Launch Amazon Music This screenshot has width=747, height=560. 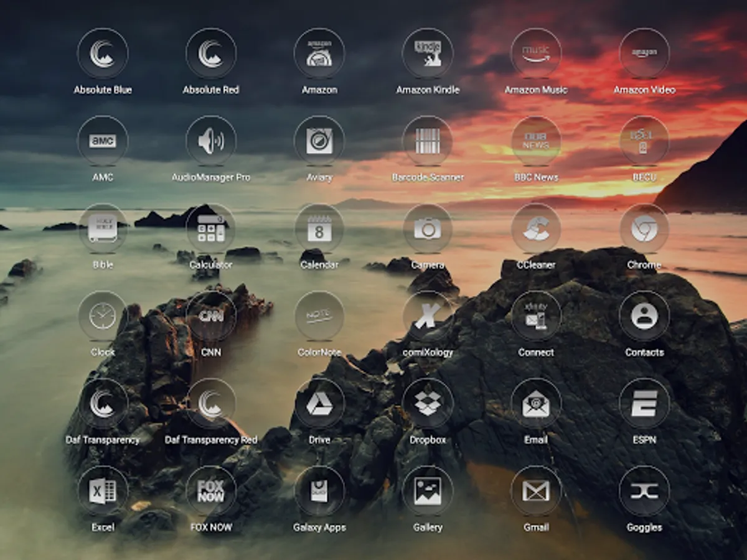536,54
